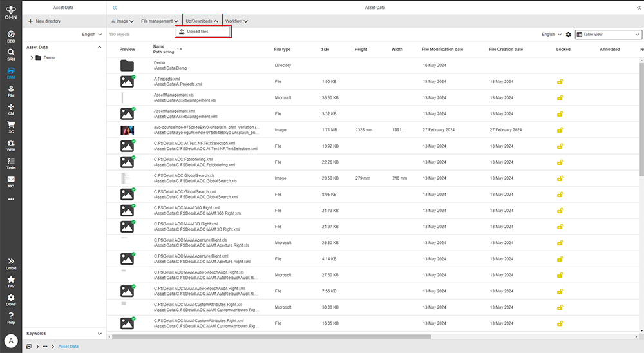Open the AI Image menu

[x=122, y=21]
